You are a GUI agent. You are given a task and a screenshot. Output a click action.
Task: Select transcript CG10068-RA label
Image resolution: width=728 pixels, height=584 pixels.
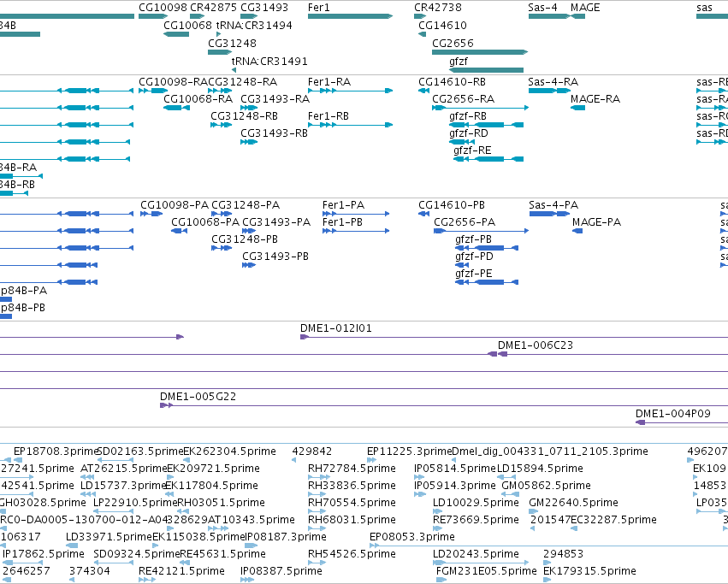198,99
